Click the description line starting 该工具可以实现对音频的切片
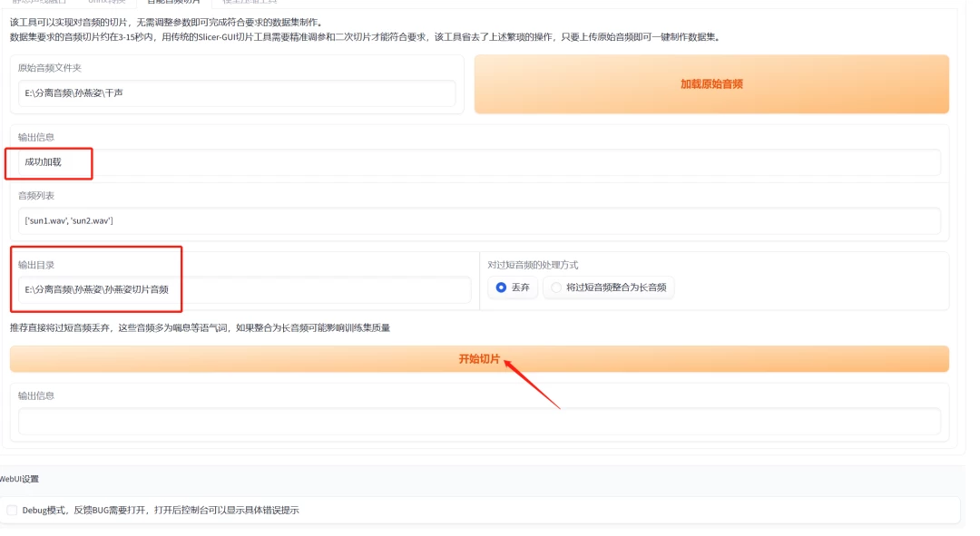980x536 pixels. [168, 23]
